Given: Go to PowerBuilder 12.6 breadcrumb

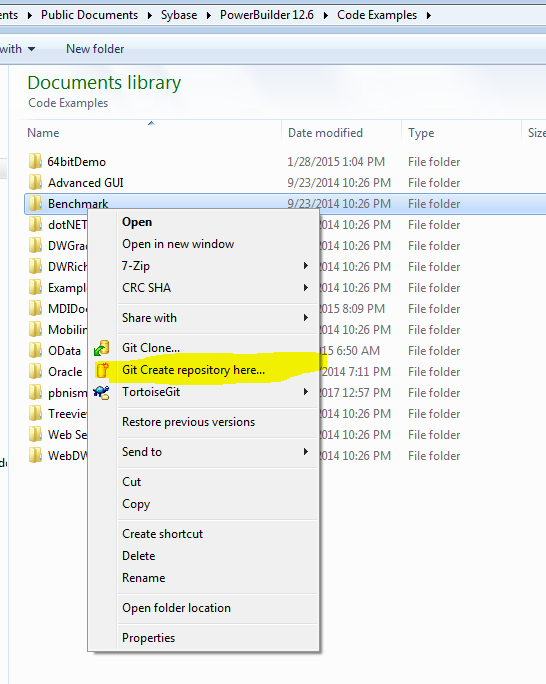Looking at the screenshot, I should pyautogui.click(x=266, y=15).
